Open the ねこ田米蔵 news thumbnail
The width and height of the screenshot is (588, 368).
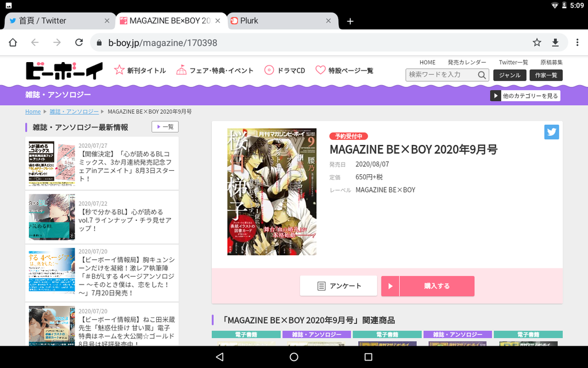(x=52, y=325)
